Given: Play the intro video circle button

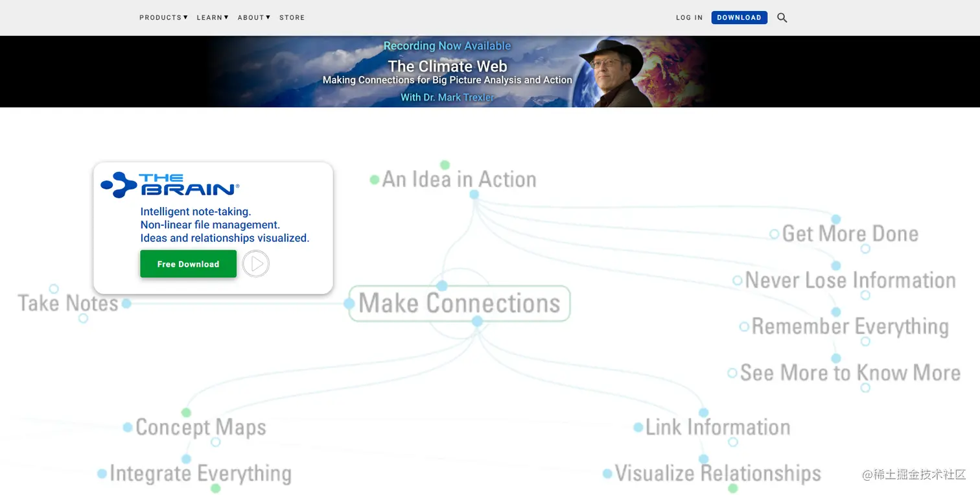Looking at the screenshot, I should click(x=256, y=264).
